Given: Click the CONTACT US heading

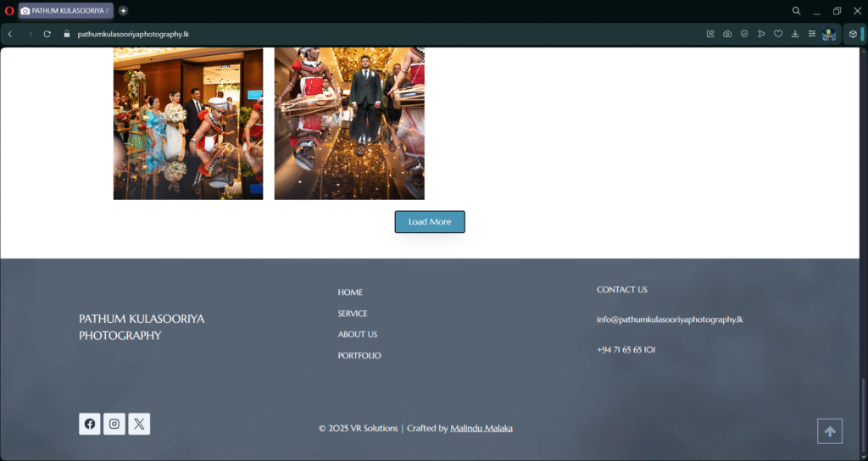Looking at the screenshot, I should click(621, 290).
